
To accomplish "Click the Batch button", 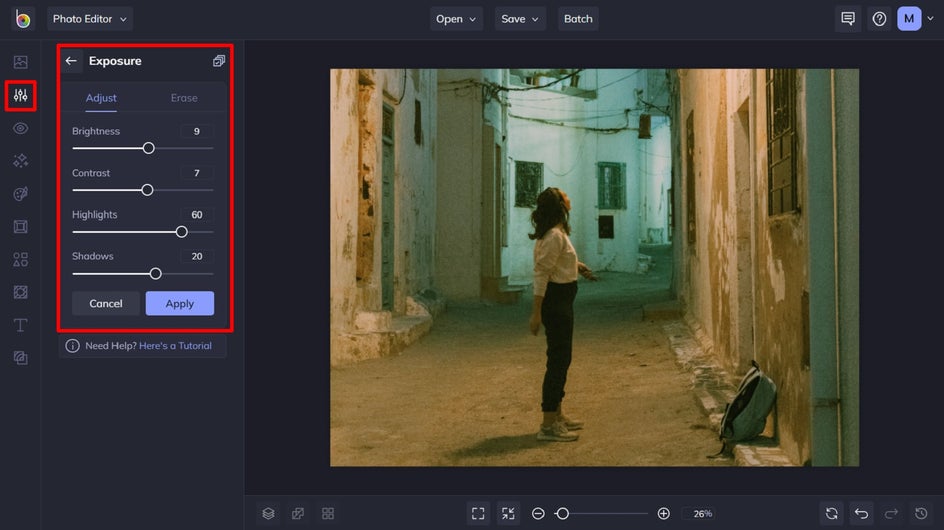I will (x=578, y=19).
